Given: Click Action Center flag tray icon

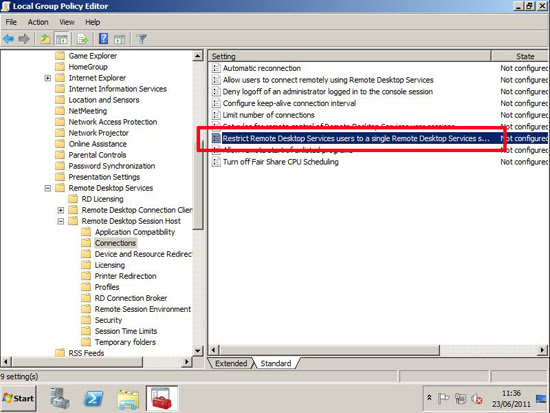Looking at the screenshot, I should coord(443,398).
